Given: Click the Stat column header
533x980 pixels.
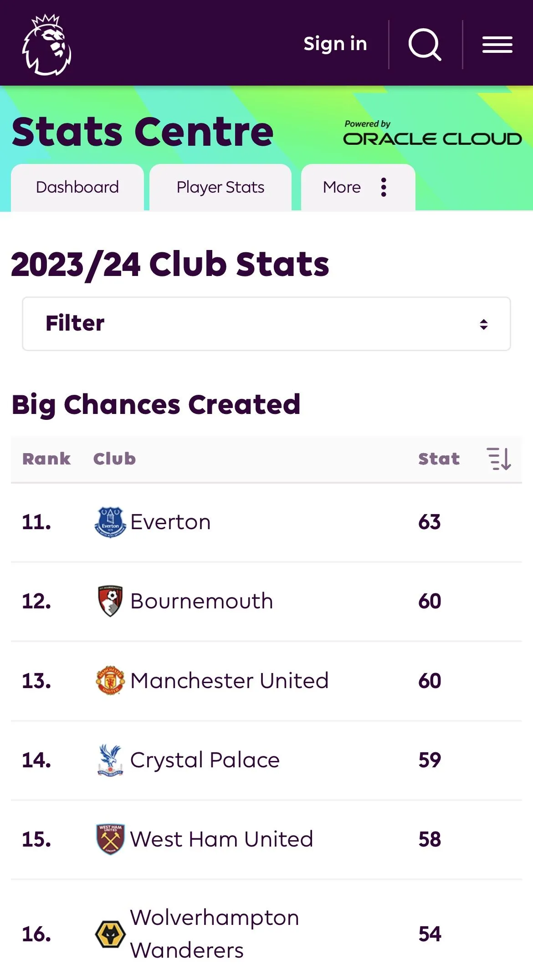Looking at the screenshot, I should (x=439, y=459).
